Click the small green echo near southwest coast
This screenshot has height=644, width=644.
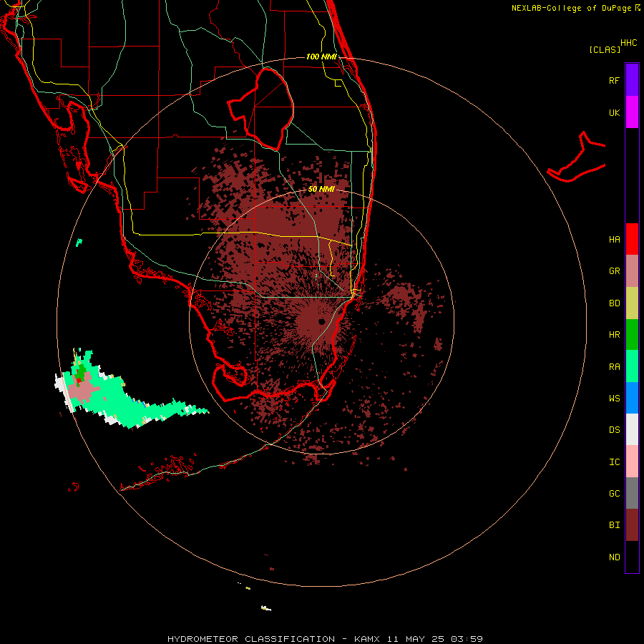79,243
